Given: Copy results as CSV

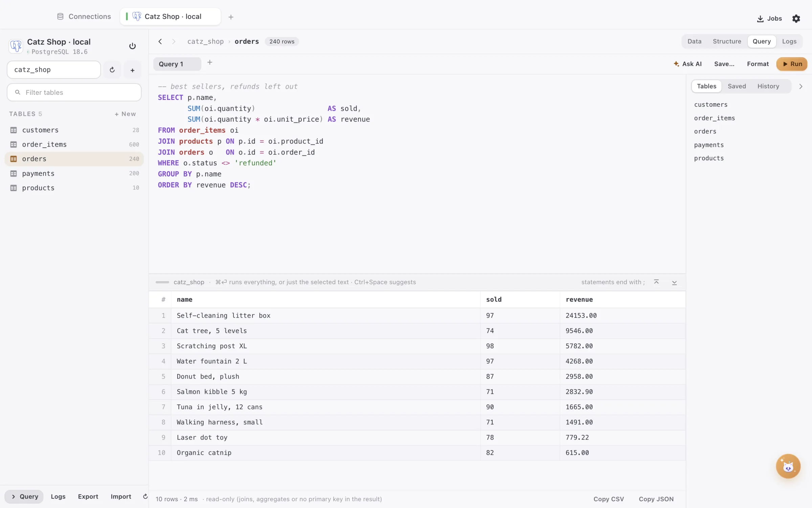Looking at the screenshot, I should (x=608, y=499).
